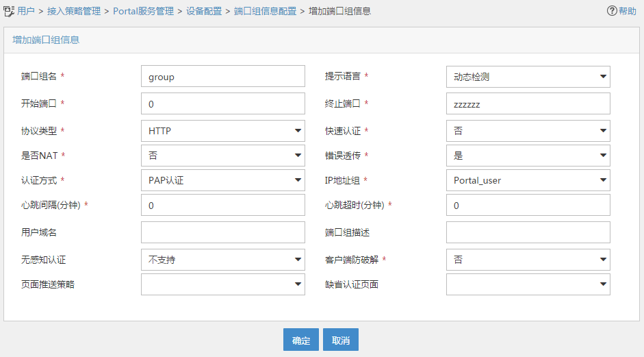The height and width of the screenshot is (357, 644).
Task: Open the 认证方式 PAP认证 dropdown
Action: tap(222, 181)
